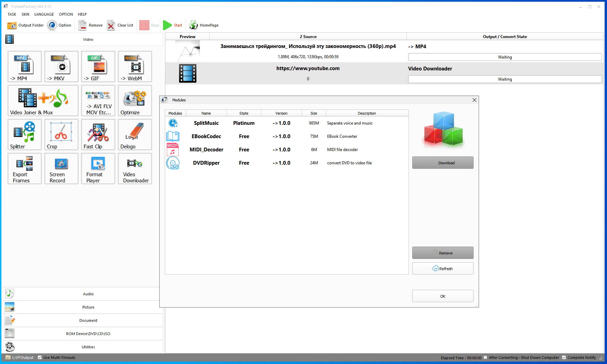Open the TASK menu

[12, 14]
